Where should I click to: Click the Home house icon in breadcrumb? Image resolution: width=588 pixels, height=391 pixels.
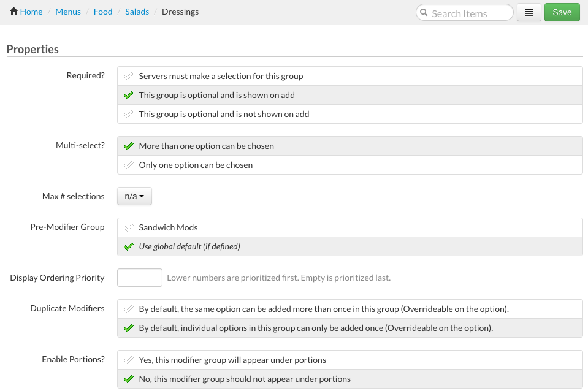tap(13, 12)
